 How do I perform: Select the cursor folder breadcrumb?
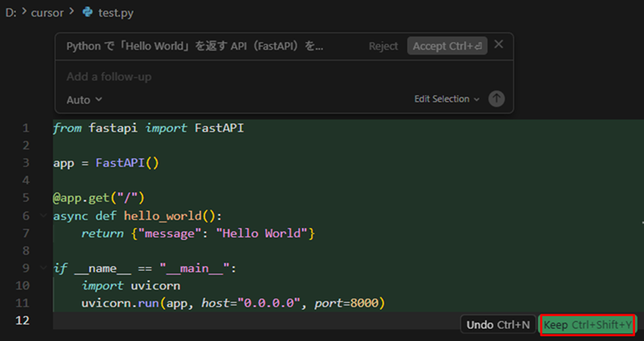tap(47, 14)
